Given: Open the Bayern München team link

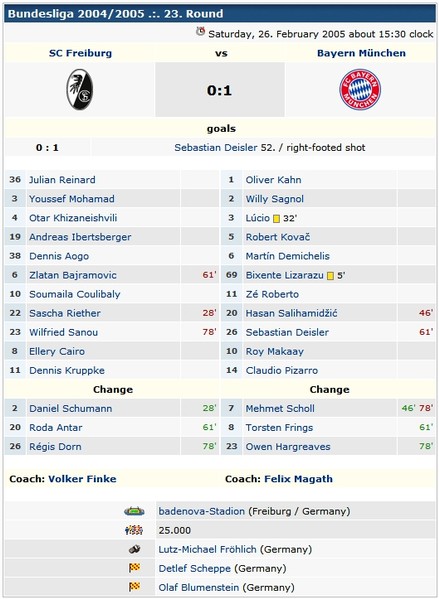Looking at the screenshot, I should tap(361, 53).
